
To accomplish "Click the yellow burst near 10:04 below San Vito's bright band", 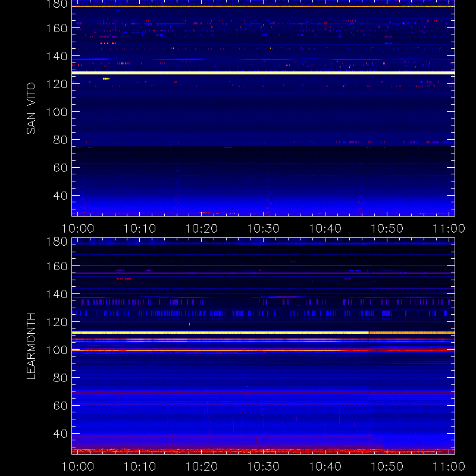I will 106,79.
